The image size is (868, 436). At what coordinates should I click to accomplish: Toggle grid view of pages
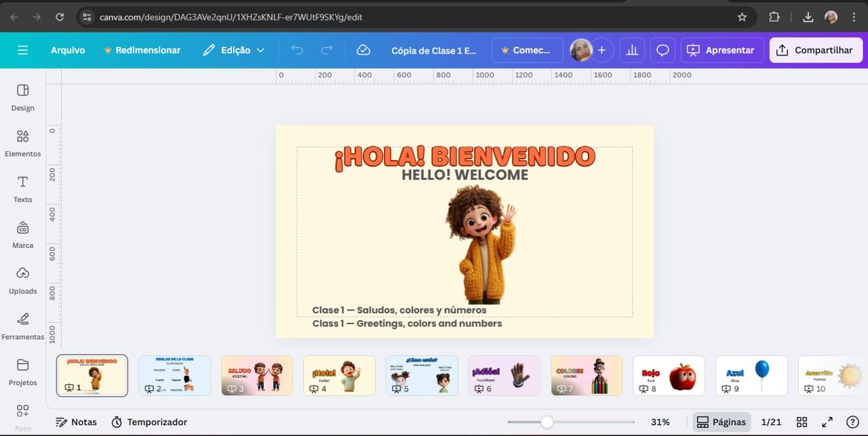802,422
